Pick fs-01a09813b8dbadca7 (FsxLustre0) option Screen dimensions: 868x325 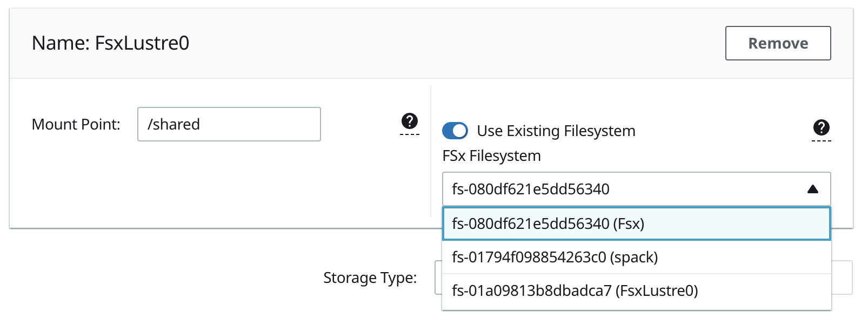pos(636,290)
